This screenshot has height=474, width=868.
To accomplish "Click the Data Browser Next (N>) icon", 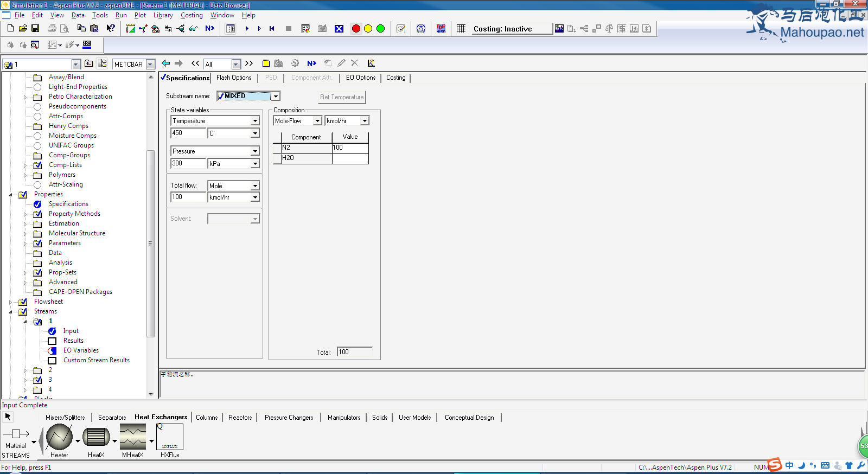I will pyautogui.click(x=311, y=63).
